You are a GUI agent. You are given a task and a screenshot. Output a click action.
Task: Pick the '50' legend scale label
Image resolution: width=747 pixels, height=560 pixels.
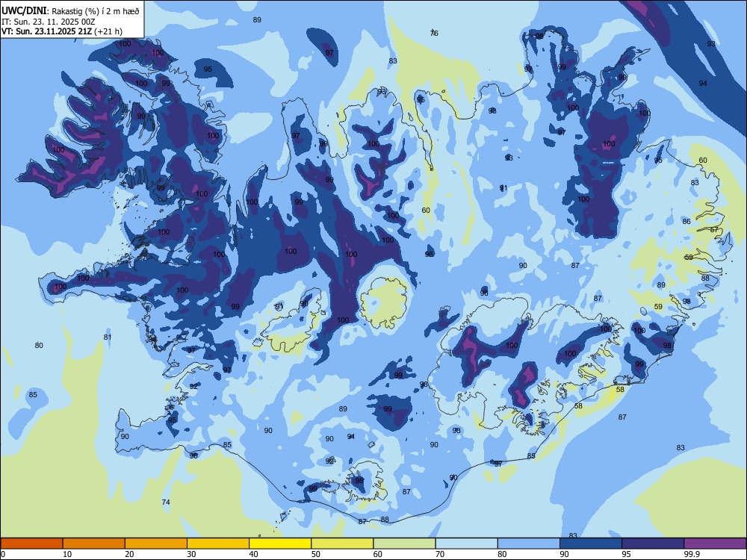[x=316, y=554]
